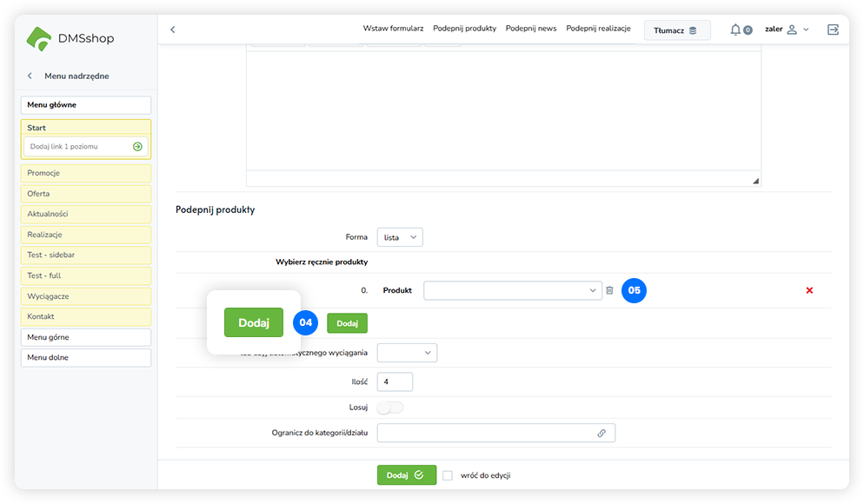Check the 'wróć do edycji' checkbox
Viewport: 864px width, 504px height.
click(448, 475)
